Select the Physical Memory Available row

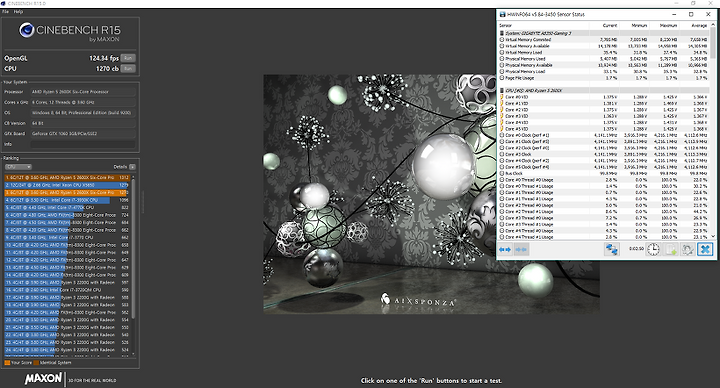[604, 65]
